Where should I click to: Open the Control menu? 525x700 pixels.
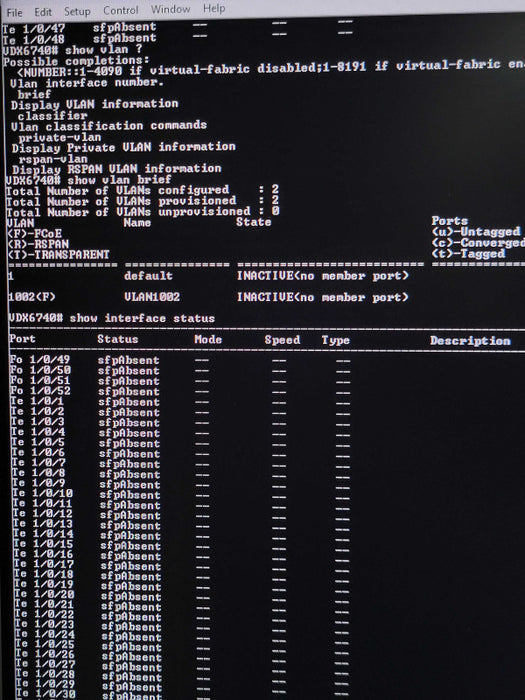pyautogui.click(x=121, y=10)
